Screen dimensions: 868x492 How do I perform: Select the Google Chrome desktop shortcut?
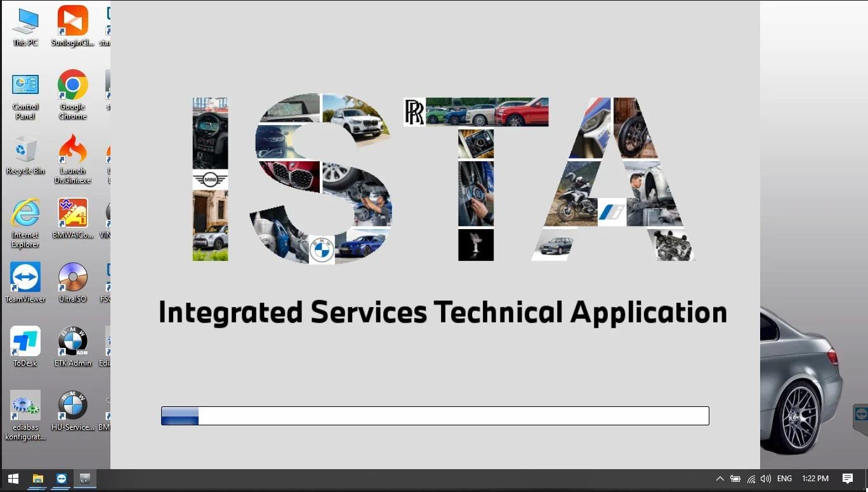pyautogui.click(x=72, y=95)
